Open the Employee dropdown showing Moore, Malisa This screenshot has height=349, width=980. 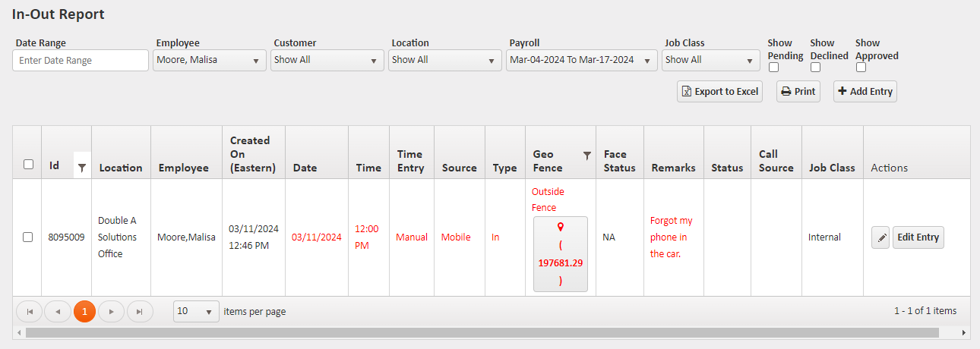[x=210, y=60]
